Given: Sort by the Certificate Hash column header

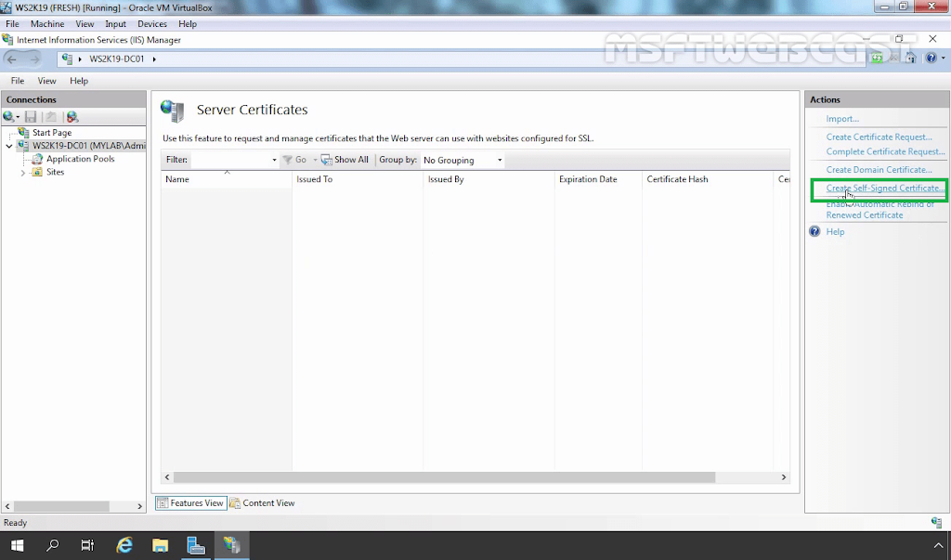Looking at the screenshot, I should click(x=708, y=179).
